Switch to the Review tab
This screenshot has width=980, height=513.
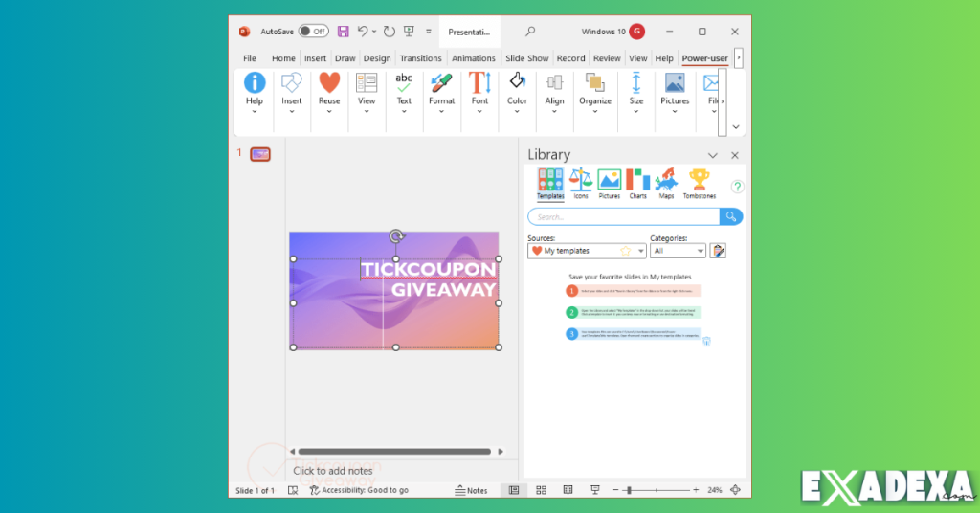click(x=607, y=58)
